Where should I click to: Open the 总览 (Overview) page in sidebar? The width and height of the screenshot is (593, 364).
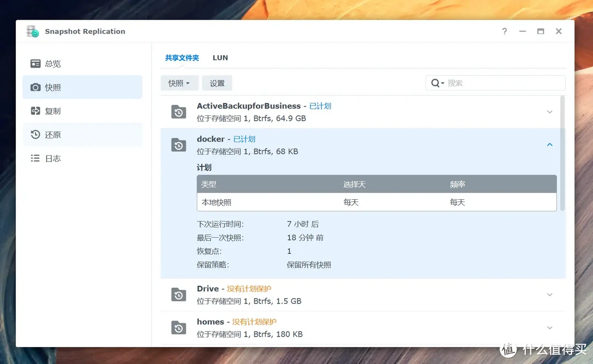point(52,63)
